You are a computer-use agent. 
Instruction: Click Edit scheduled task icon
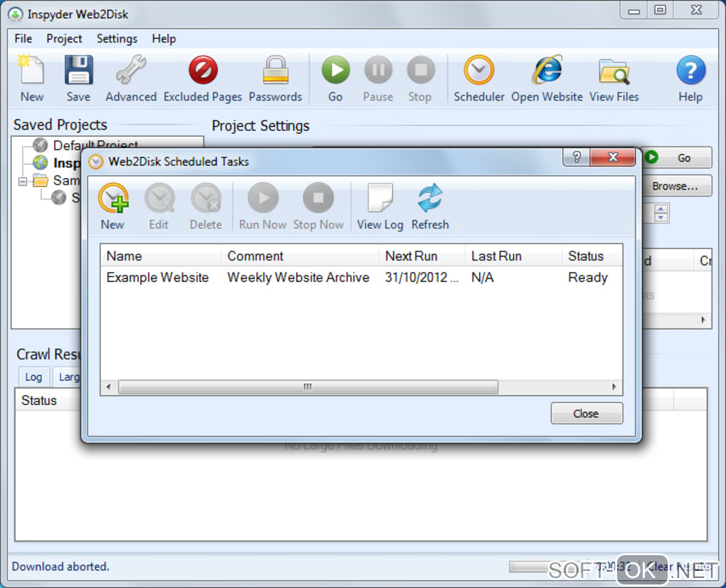[x=159, y=206]
